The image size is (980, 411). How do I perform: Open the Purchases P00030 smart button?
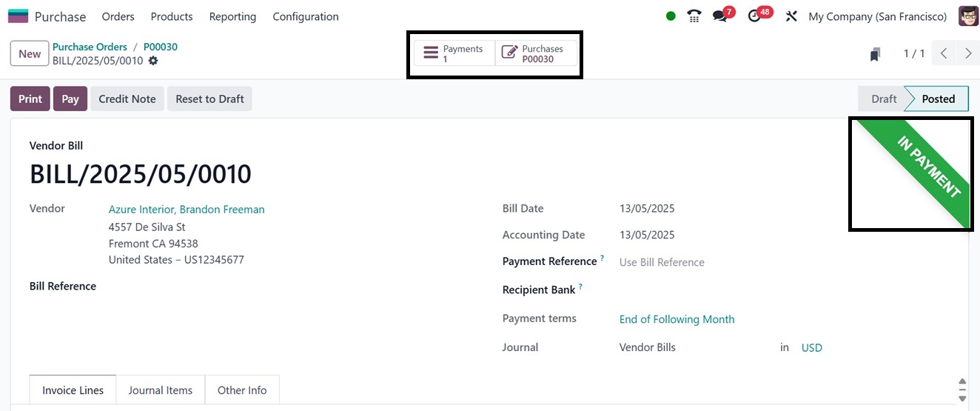(535, 53)
